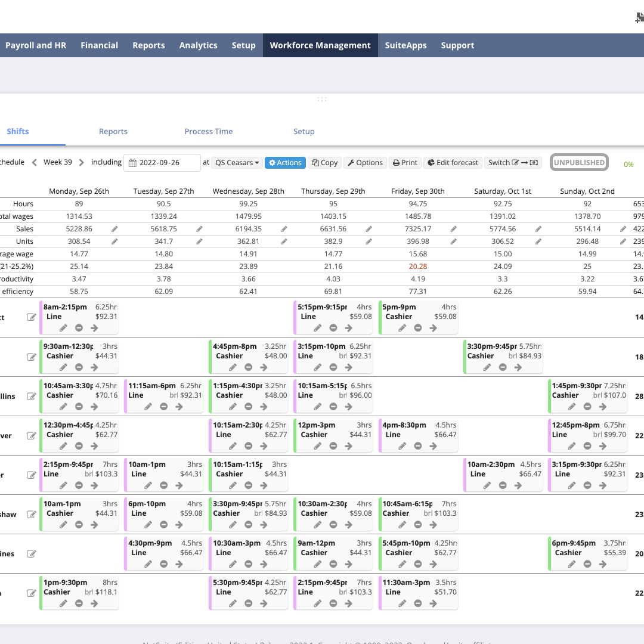Open the QS Ceasars location dropdown

(x=237, y=163)
